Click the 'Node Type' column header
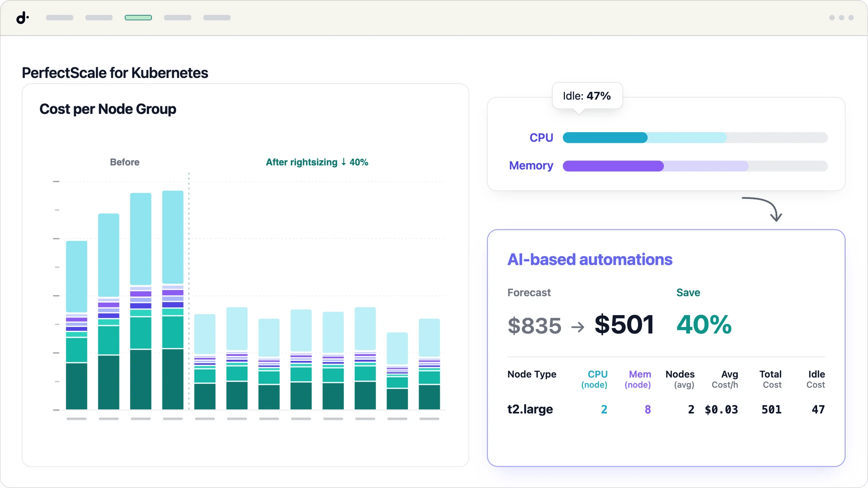868x488 pixels. tap(532, 374)
